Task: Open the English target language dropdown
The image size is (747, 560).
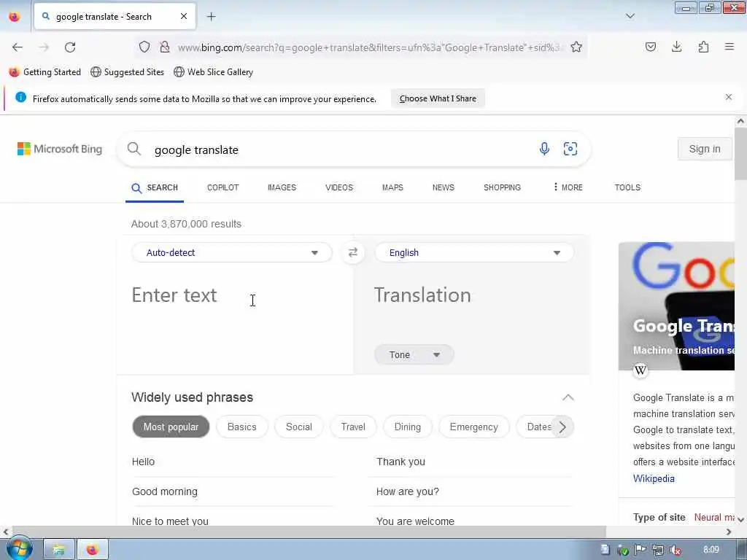Action: click(x=474, y=252)
